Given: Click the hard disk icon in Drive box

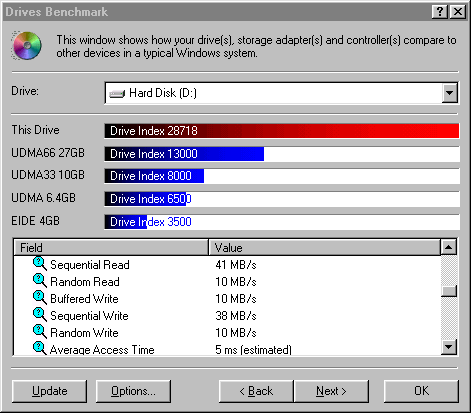Looking at the screenshot, I should (x=117, y=94).
